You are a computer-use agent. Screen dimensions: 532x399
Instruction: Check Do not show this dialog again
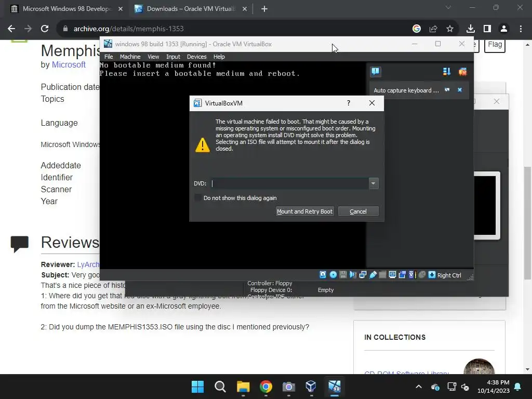[x=198, y=197]
